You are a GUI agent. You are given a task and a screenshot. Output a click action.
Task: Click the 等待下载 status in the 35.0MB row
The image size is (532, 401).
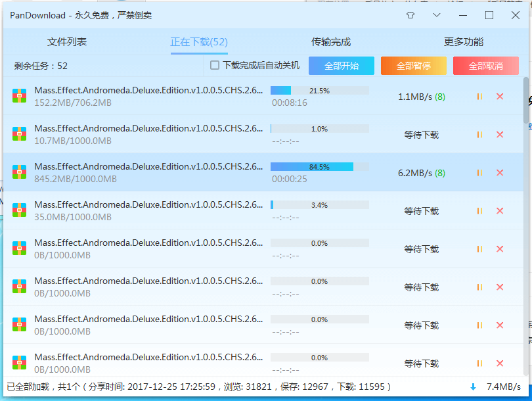[x=422, y=211]
